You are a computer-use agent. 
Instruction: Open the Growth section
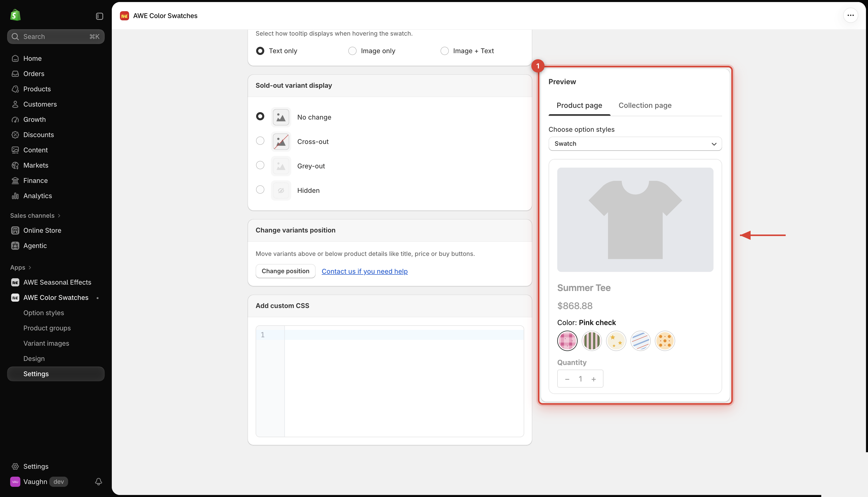56,120
